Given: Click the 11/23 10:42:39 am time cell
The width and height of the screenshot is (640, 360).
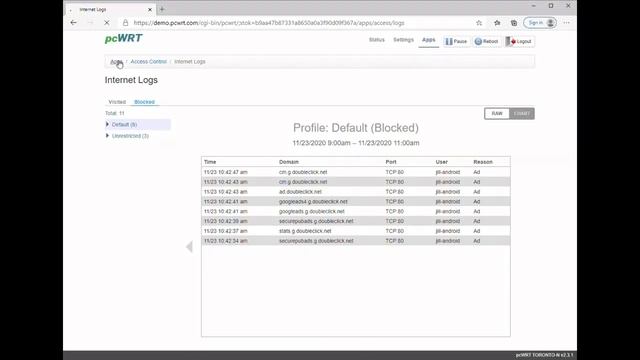Looking at the screenshot, I should [x=225, y=221].
